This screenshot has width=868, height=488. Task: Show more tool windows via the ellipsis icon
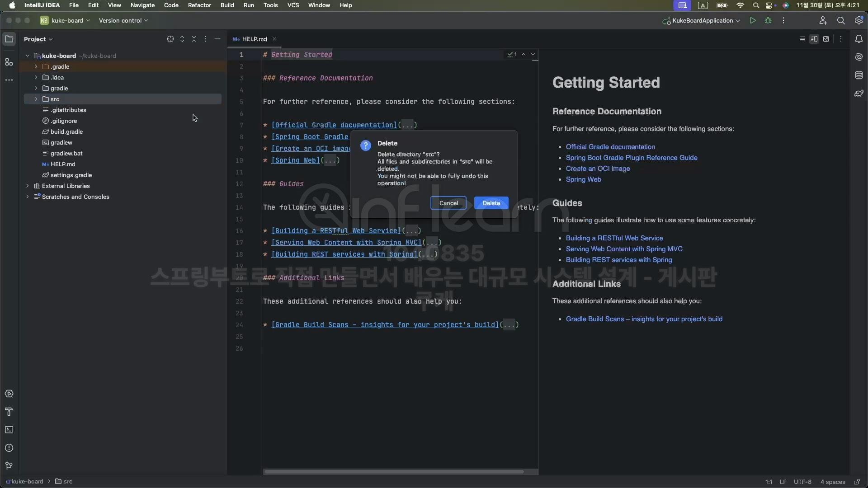click(x=9, y=80)
